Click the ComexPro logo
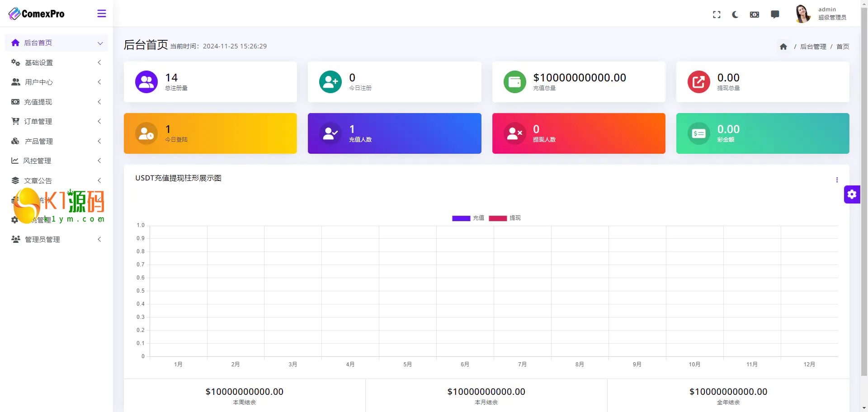 click(x=37, y=14)
